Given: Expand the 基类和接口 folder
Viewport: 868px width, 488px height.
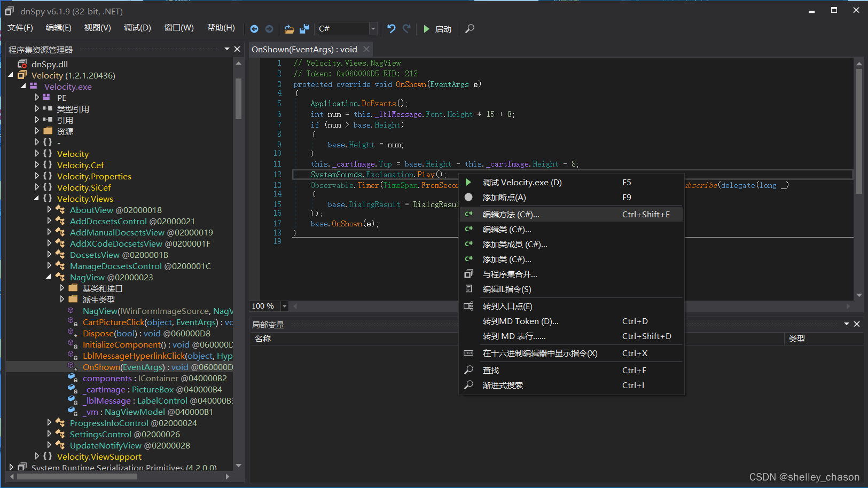Looking at the screenshot, I should tap(62, 288).
